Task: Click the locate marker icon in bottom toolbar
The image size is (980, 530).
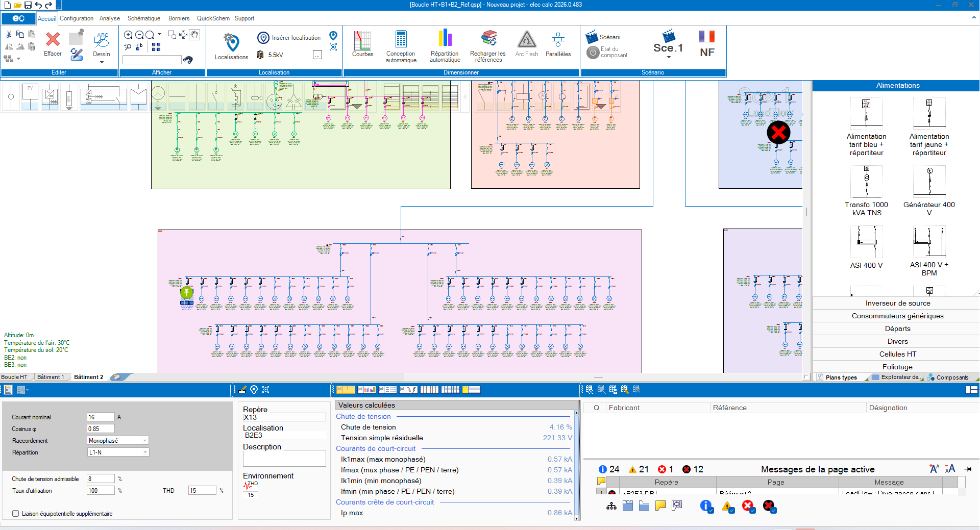Action: click(254, 390)
